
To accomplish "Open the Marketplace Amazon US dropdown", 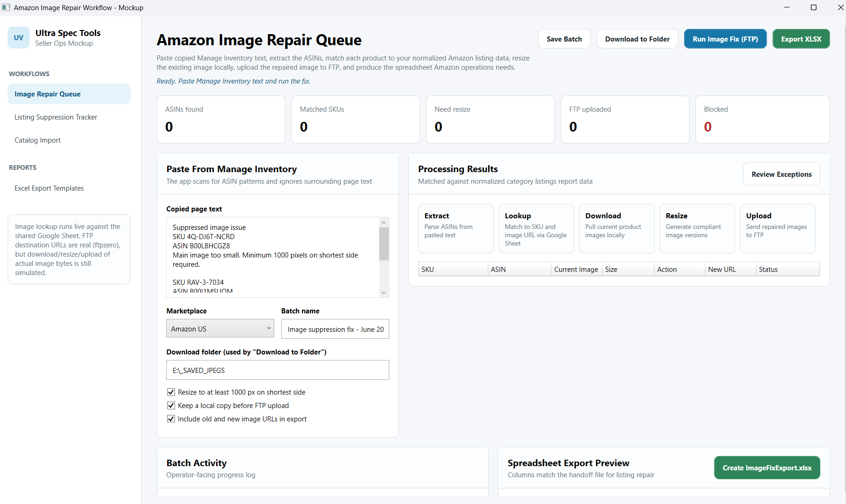I will coord(220,329).
